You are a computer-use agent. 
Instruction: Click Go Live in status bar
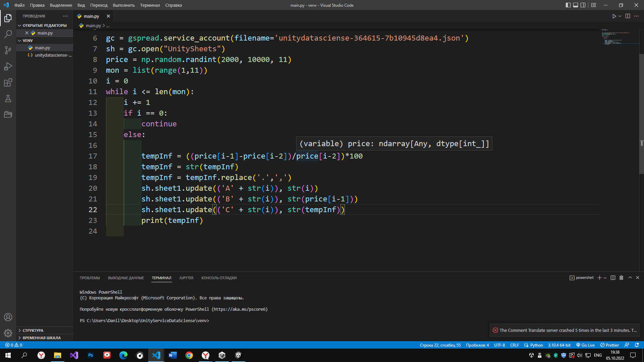pyautogui.click(x=585, y=345)
